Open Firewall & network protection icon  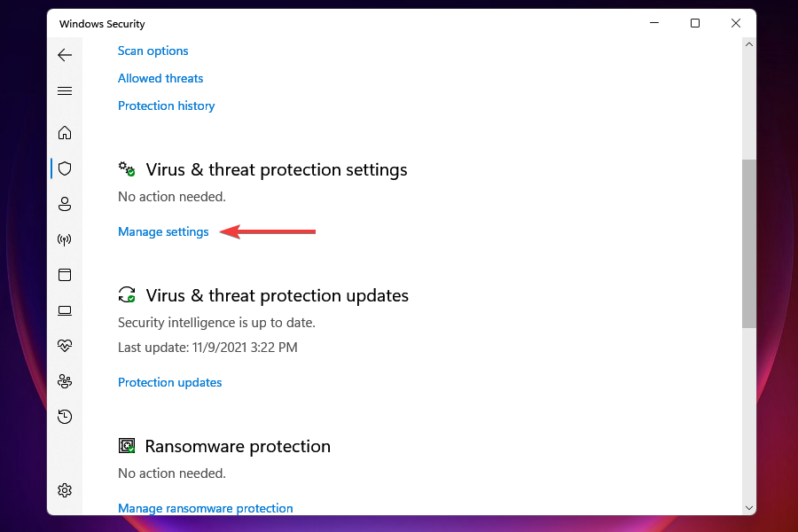(65, 239)
